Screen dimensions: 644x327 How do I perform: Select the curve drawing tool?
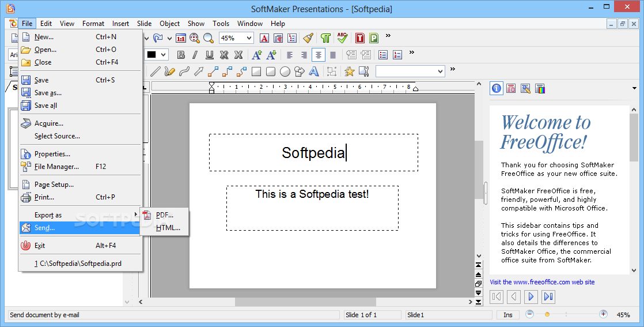click(184, 72)
